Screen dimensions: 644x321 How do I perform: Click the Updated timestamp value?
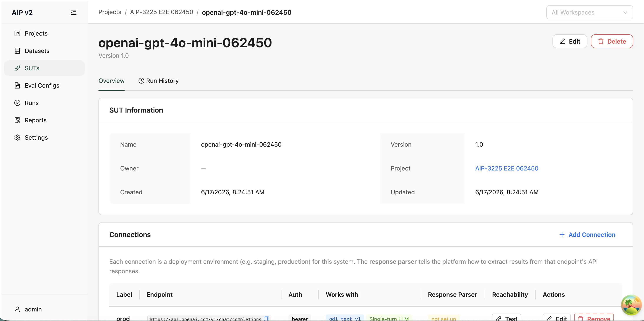(x=507, y=192)
